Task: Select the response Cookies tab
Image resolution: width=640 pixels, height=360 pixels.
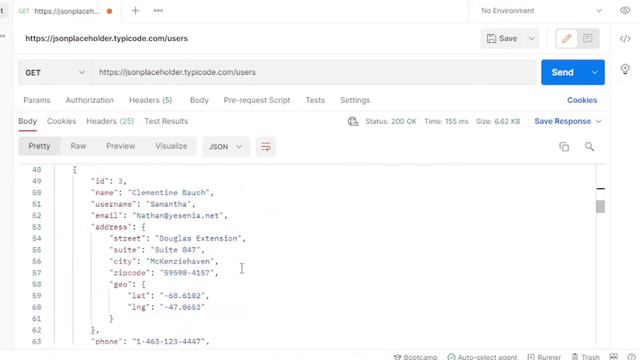Action: pos(61,121)
